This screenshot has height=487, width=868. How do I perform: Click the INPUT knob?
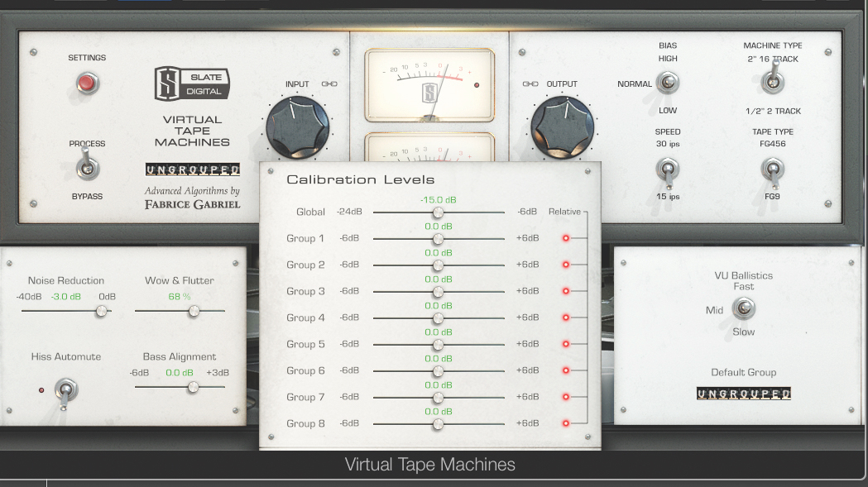(x=298, y=128)
